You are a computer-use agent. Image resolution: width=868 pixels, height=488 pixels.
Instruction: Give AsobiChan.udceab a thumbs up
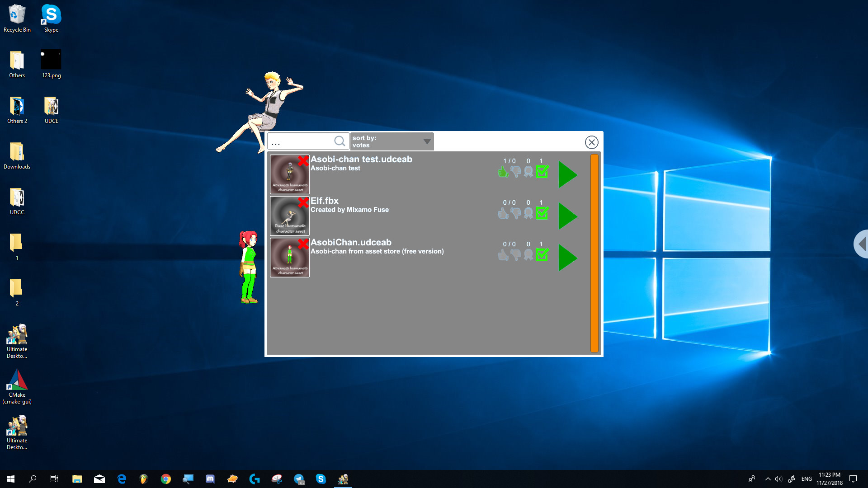tap(503, 255)
